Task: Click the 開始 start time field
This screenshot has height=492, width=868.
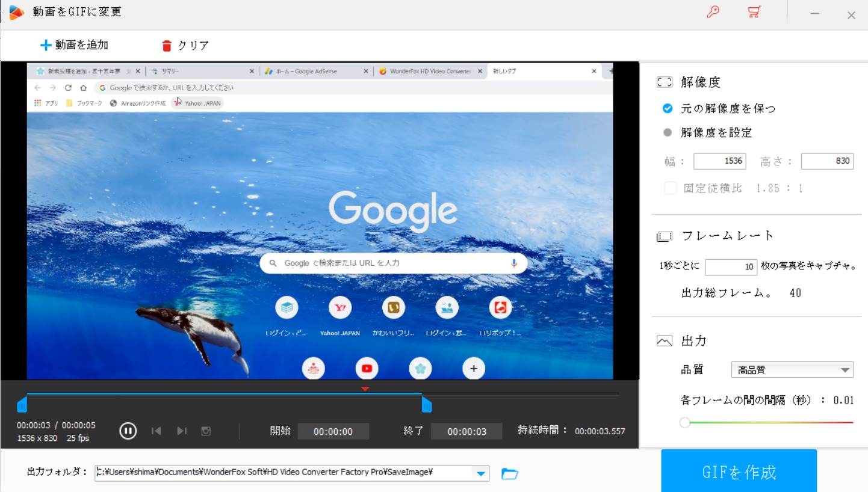Action: [333, 431]
